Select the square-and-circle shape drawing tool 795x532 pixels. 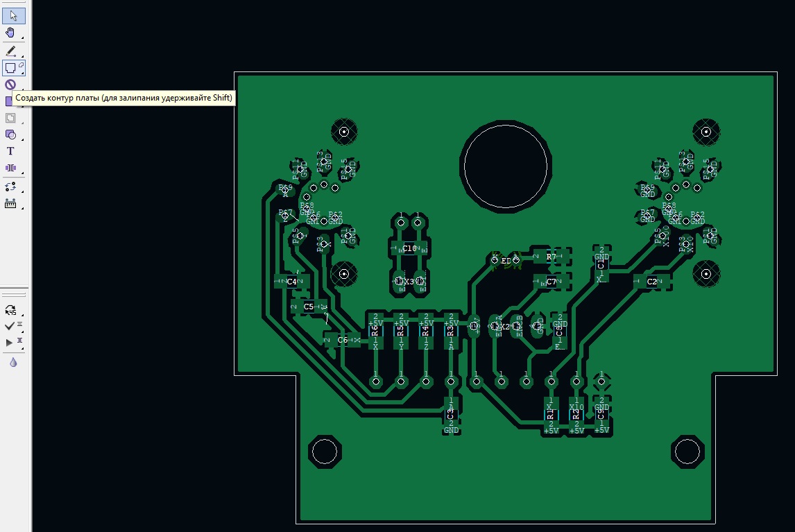click(x=10, y=135)
